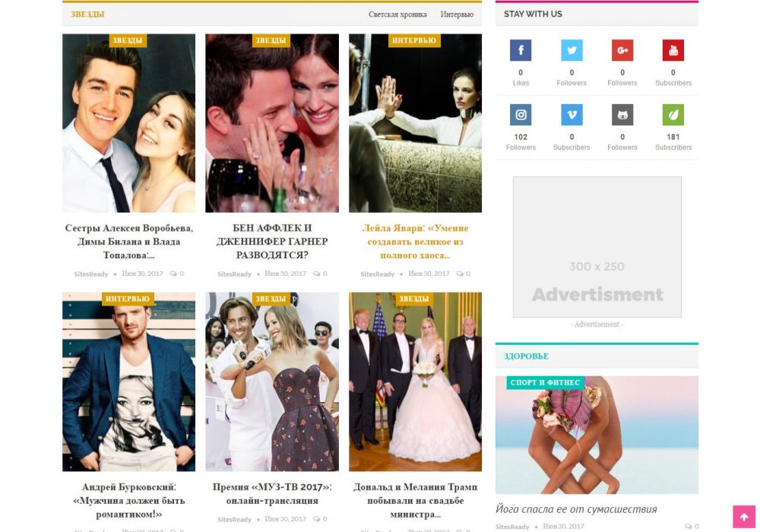Click ИНТЕРВЬЮ badge on Бурковский photo
Viewport: 760px width, 532px height.
click(x=128, y=299)
